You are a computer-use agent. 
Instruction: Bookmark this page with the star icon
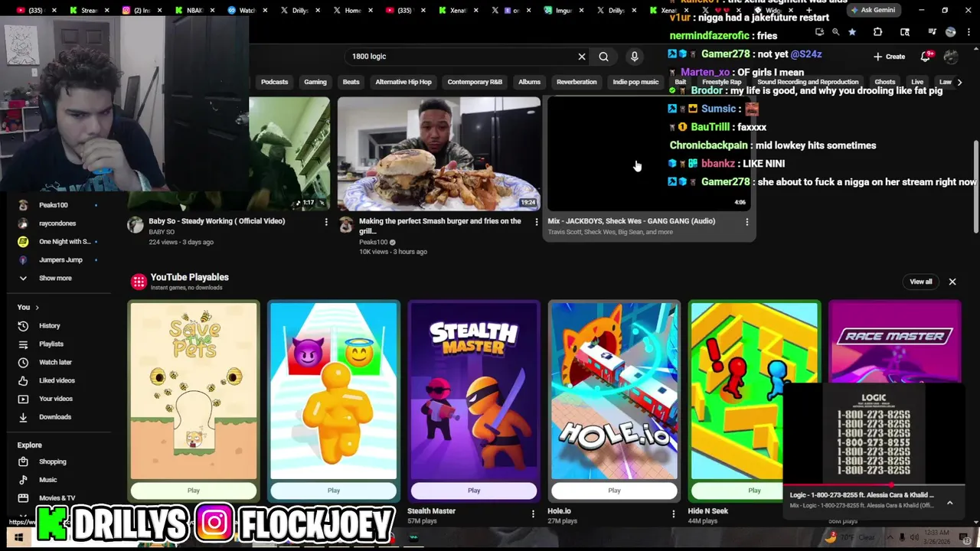point(852,32)
